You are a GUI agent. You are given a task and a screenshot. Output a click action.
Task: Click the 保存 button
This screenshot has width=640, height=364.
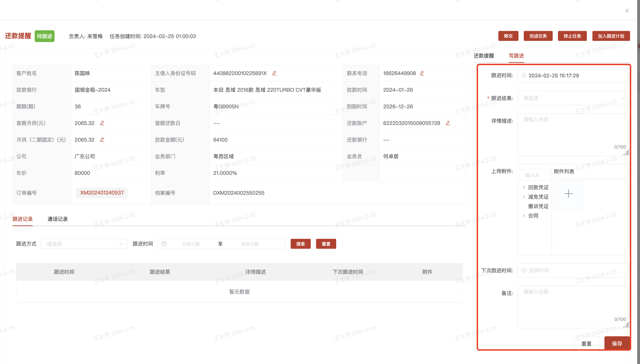(617, 344)
